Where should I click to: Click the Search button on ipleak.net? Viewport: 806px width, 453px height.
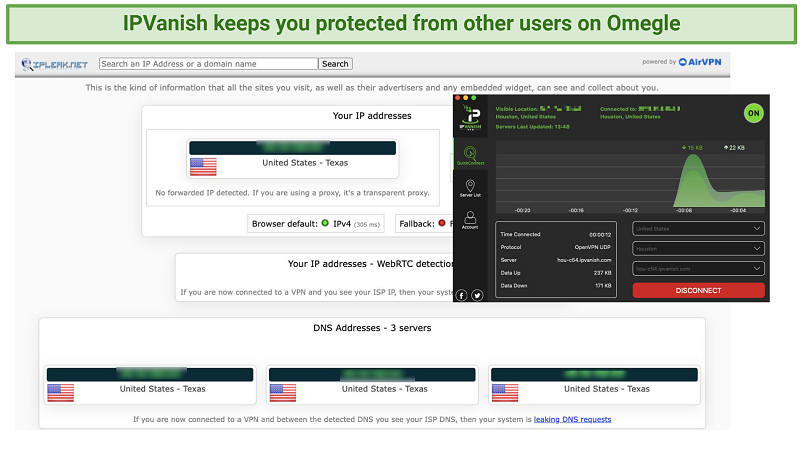coord(335,64)
